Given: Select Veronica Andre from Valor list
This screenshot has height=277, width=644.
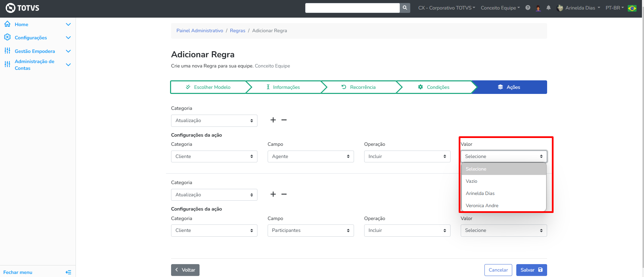Looking at the screenshot, I should coord(482,205).
